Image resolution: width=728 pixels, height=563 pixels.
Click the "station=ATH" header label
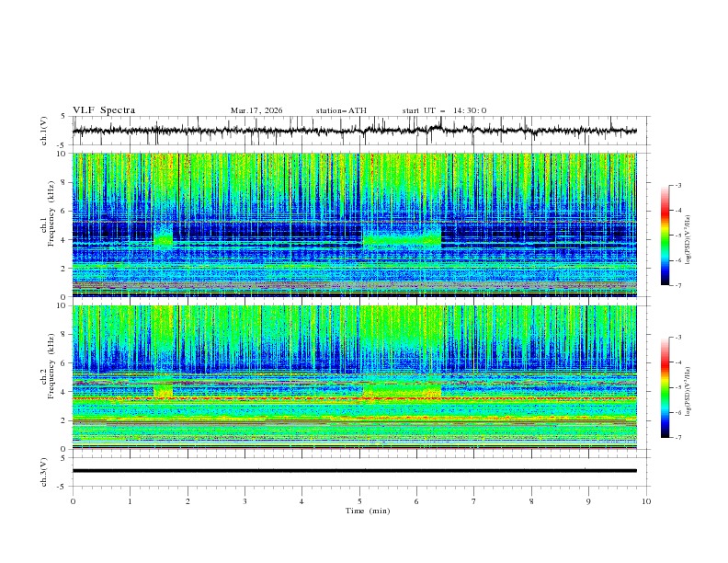(x=341, y=110)
